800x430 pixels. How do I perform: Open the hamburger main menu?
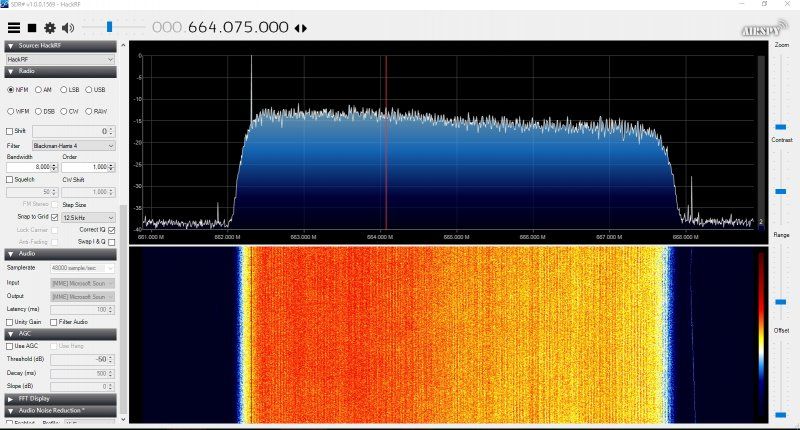14,28
